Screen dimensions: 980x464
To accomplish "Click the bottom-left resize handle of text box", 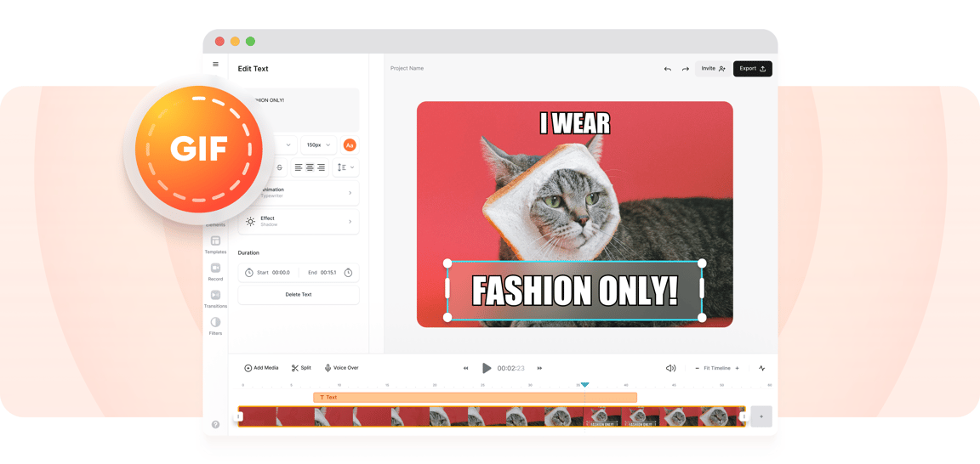I will click(447, 318).
